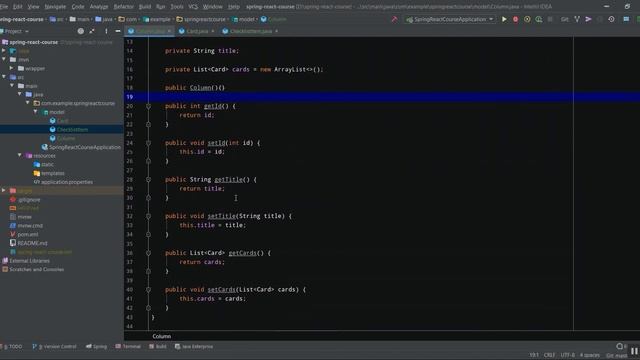
Task: Click the fold marker on setCards method line
Action: click(149, 289)
